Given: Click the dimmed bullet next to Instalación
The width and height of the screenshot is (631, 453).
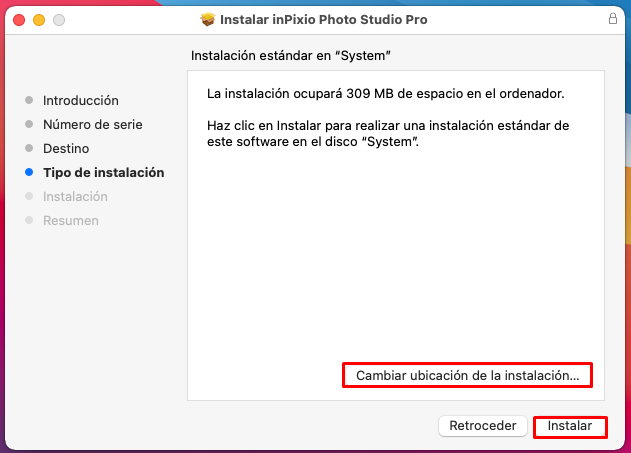Looking at the screenshot, I should tap(29, 196).
